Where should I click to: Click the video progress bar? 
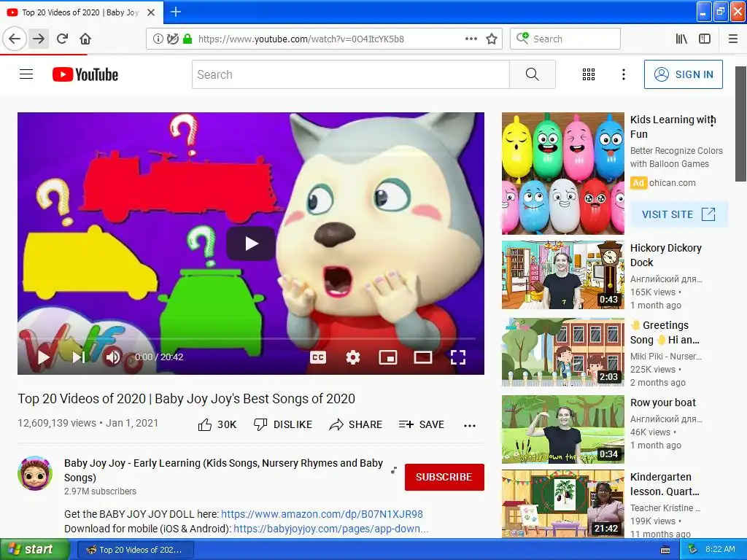[251, 338]
